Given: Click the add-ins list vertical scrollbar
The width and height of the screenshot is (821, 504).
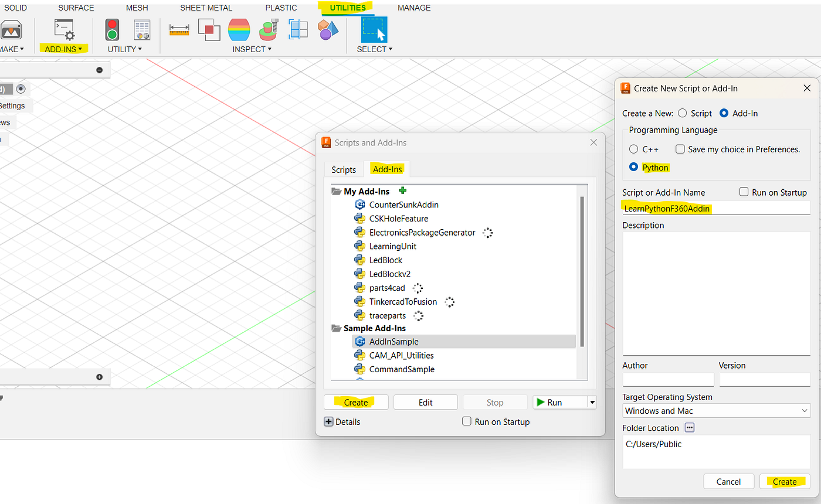Looking at the screenshot, I should tap(582, 272).
